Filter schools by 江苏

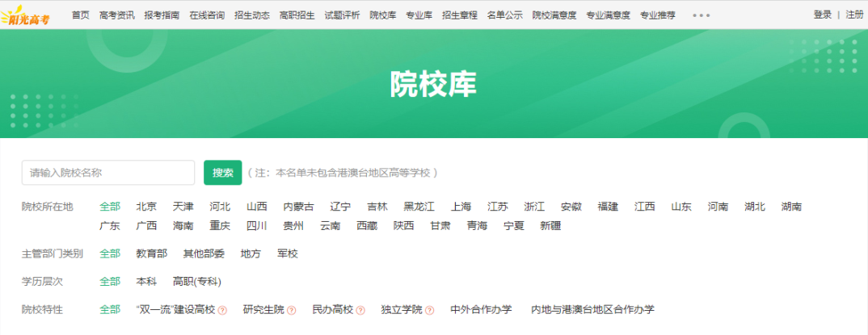498,207
